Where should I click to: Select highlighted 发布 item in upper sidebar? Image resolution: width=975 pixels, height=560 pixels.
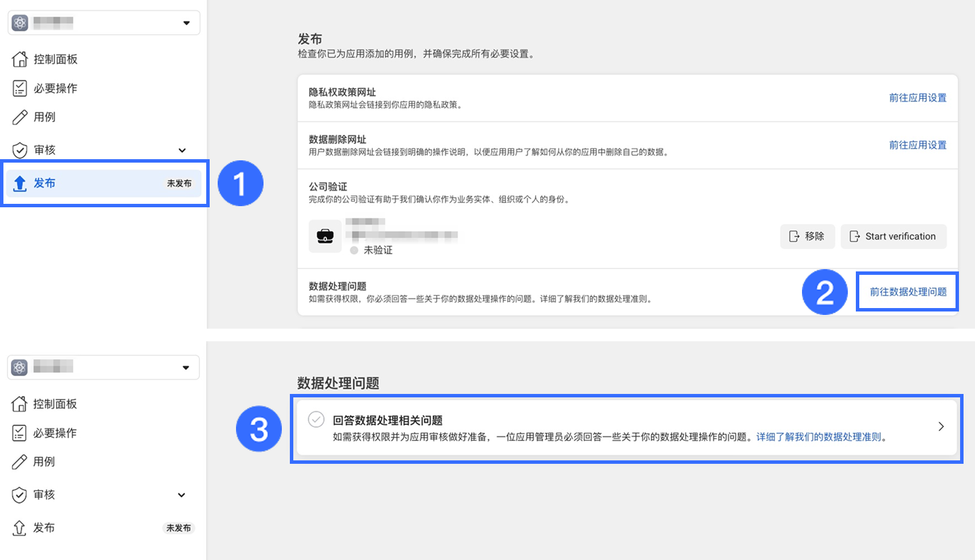(x=104, y=183)
